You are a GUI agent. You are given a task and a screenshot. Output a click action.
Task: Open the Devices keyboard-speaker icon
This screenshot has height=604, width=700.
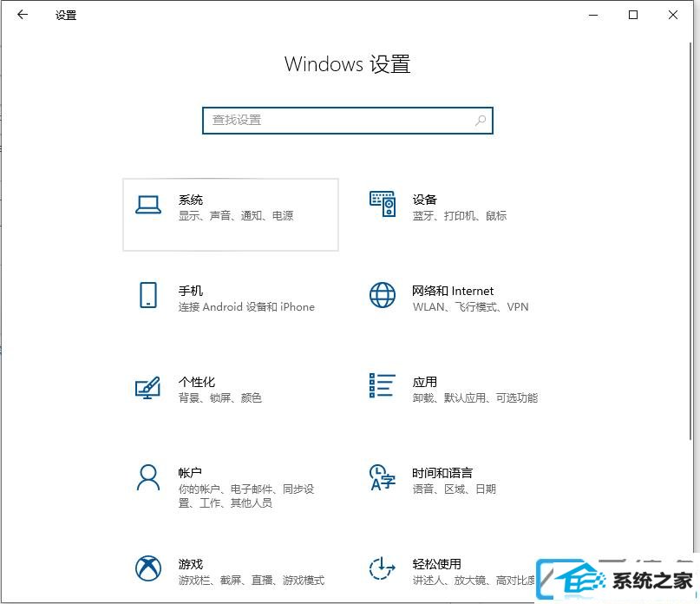pyautogui.click(x=383, y=204)
